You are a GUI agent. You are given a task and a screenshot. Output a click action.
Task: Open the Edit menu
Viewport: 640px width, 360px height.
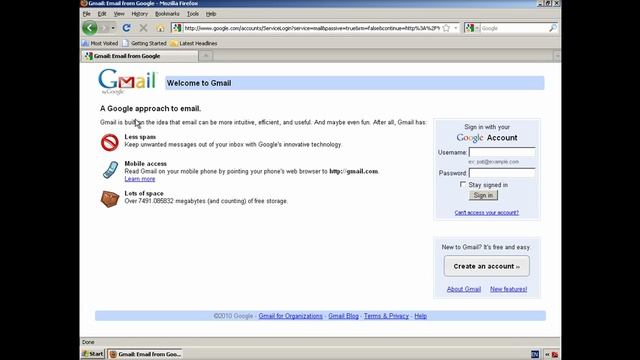(x=102, y=13)
